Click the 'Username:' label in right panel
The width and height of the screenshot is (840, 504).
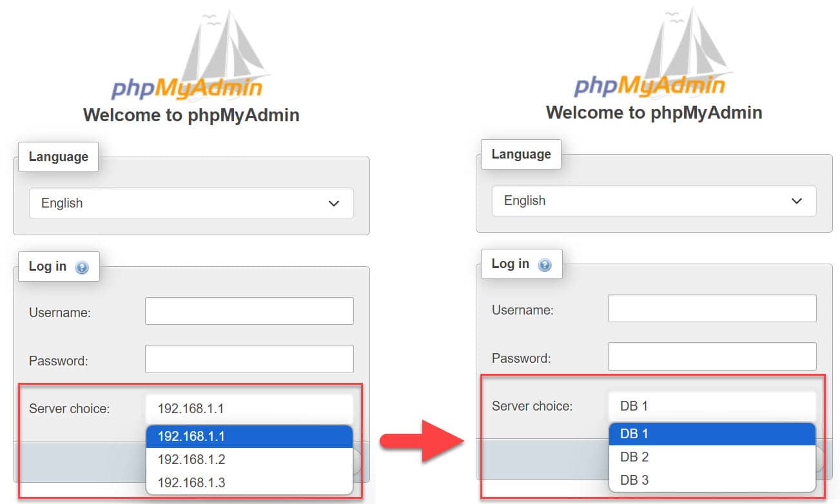pos(523,310)
